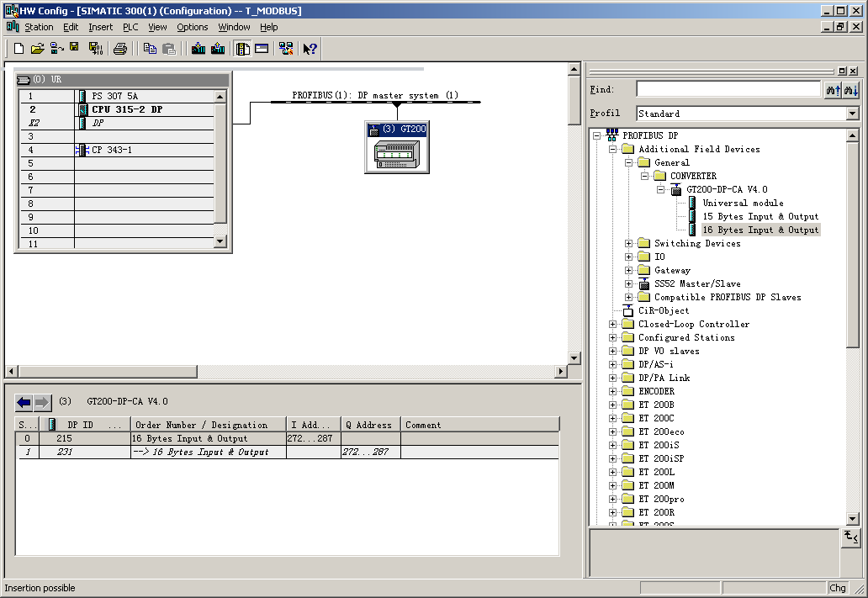Collapse the Additional Field Devices node

coord(612,149)
